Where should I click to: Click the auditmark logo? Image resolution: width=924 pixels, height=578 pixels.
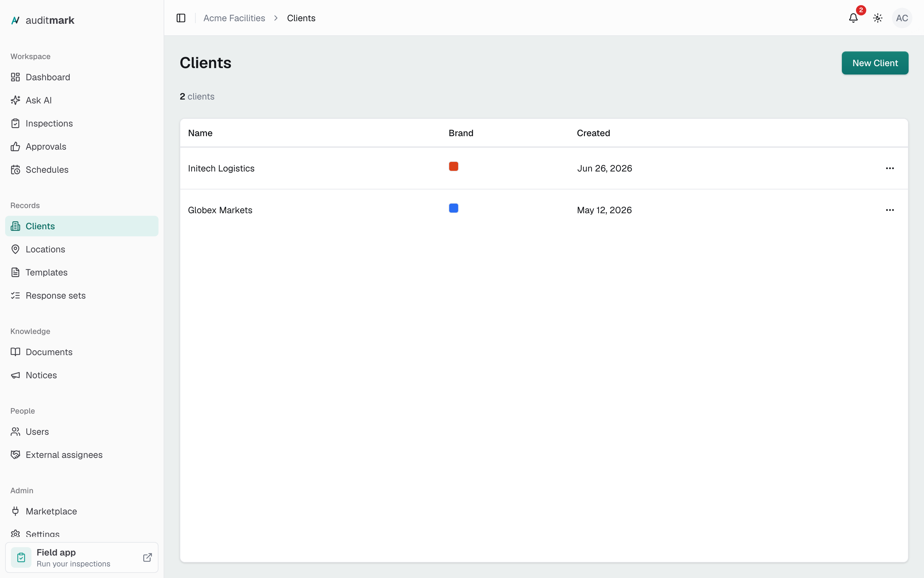click(42, 20)
